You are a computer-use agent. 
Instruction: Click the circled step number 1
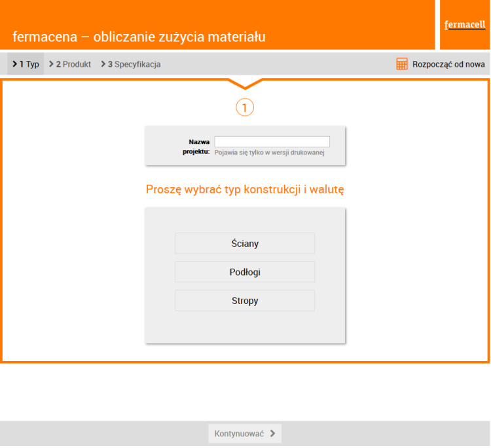click(245, 107)
